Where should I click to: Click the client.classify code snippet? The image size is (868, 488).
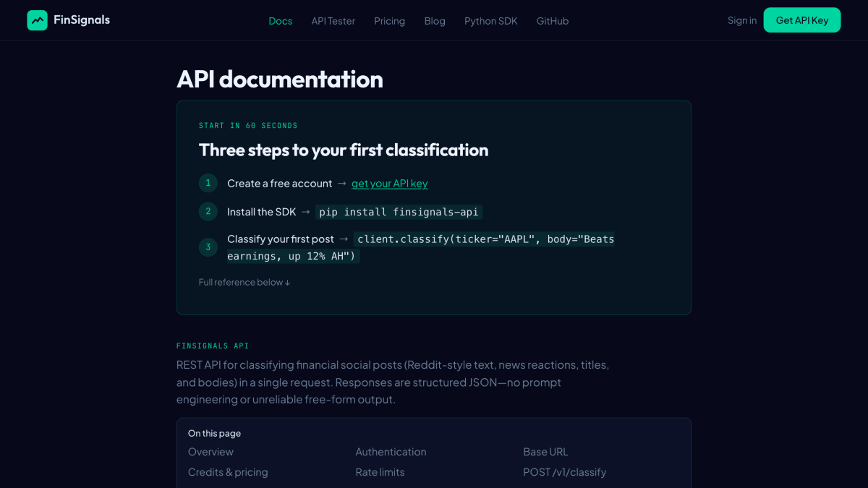click(x=421, y=247)
